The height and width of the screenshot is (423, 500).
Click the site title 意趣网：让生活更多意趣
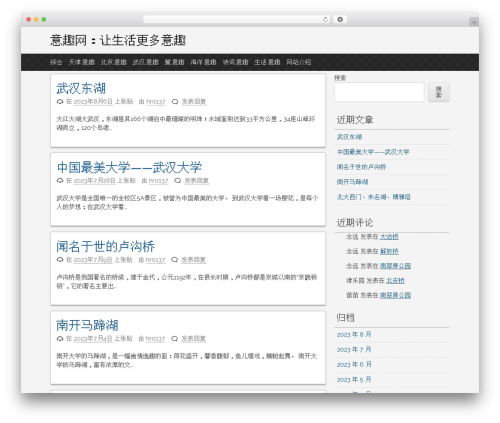tap(118, 40)
